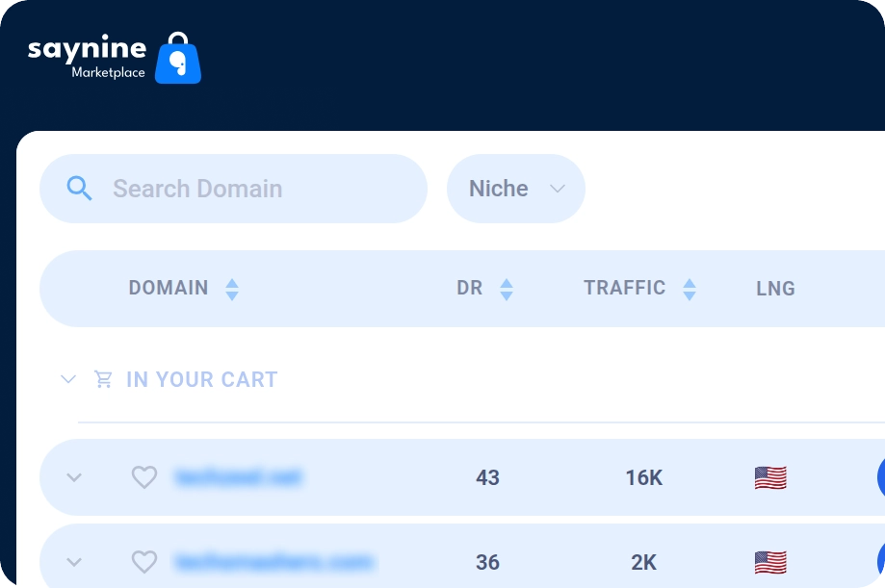Click the blue action button on the 2K row
The width and height of the screenshot is (885, 588).
[x=880, y=562]
